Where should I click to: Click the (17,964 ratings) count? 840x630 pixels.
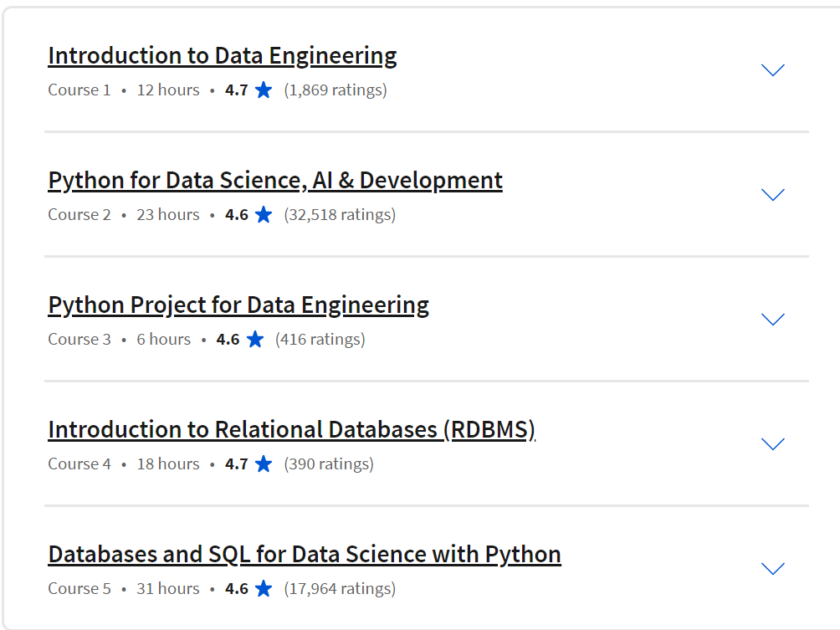click(340, 589)
